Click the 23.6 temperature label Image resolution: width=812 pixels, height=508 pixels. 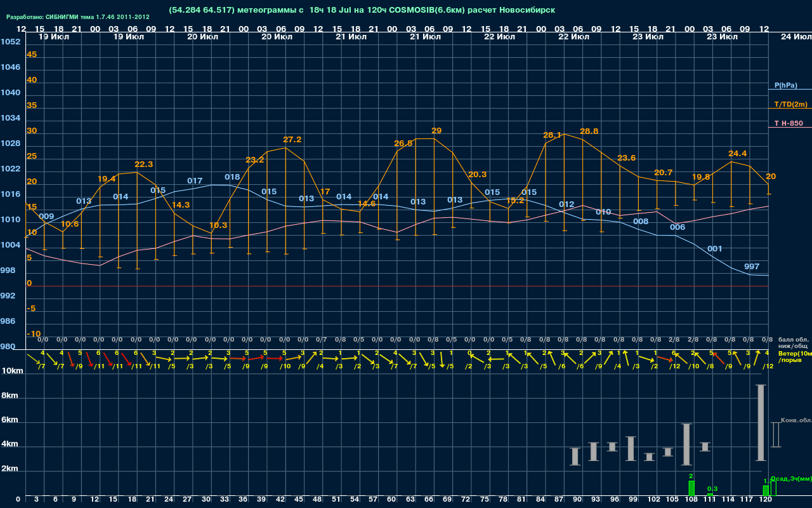point(627,157)
